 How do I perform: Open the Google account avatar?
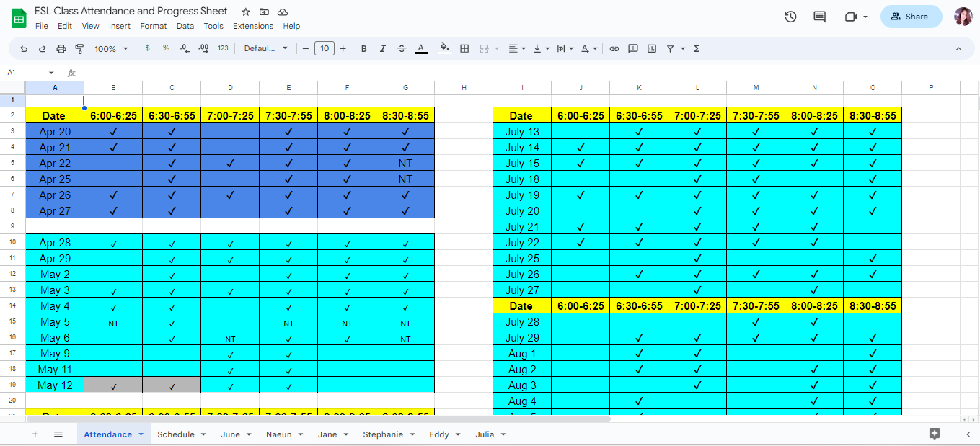[x=963, y=17]
